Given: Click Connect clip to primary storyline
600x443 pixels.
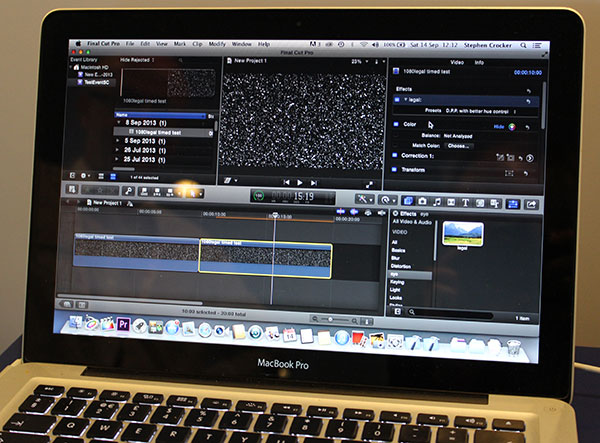Looking at the screenshot, I should pos(144,191).
